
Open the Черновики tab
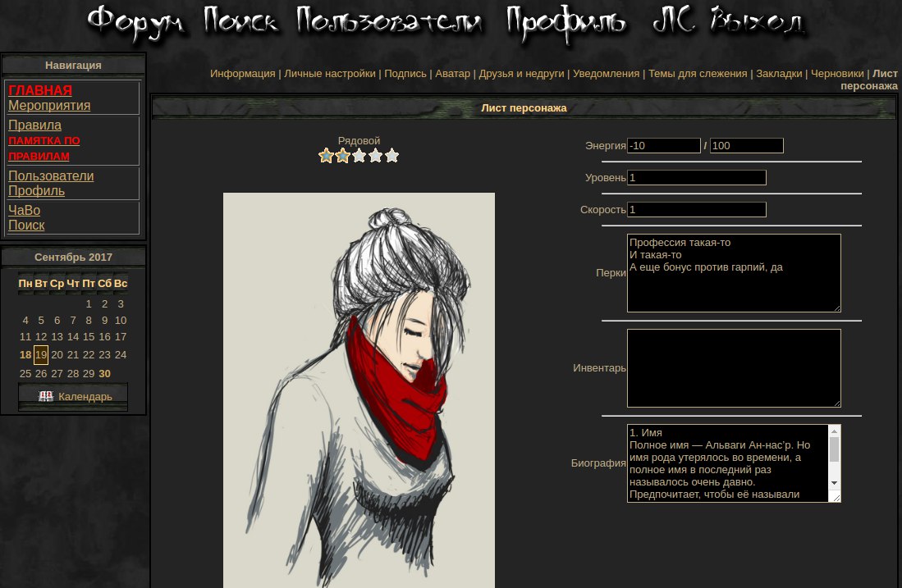point(837,74)
